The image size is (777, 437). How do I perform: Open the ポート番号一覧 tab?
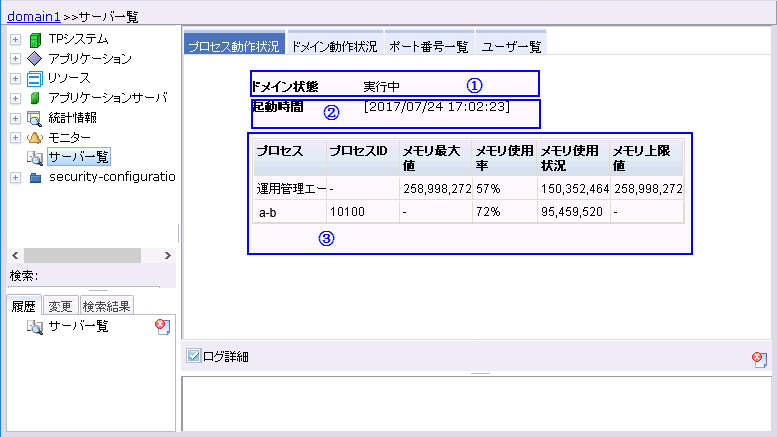pyautogui.click(x=428, y=46)
